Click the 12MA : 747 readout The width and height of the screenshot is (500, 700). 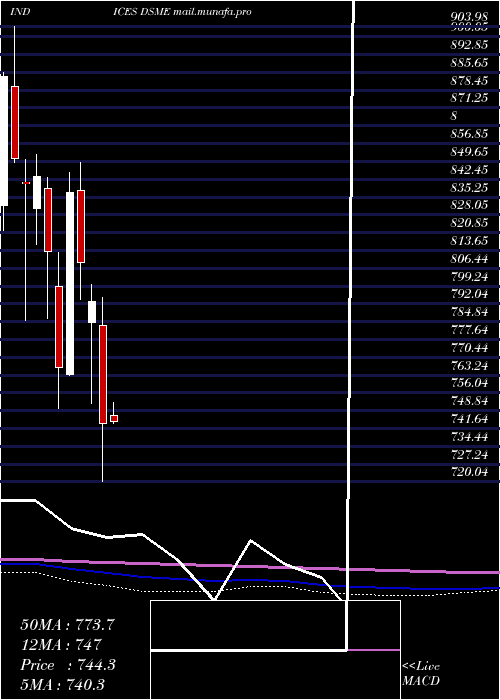(x=60, y=645)
